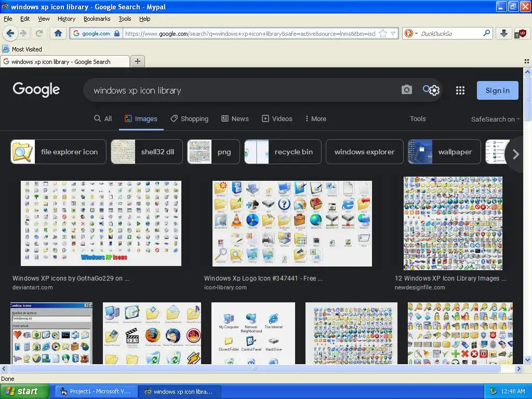
Task: Click the padlock site security icon
Action: click(117, 33)
